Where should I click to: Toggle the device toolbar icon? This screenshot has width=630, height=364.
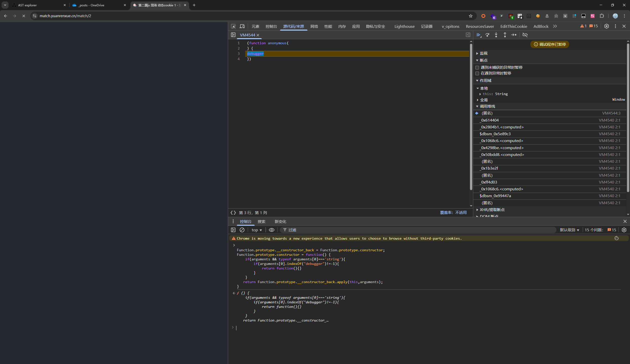tap(242, 26)
